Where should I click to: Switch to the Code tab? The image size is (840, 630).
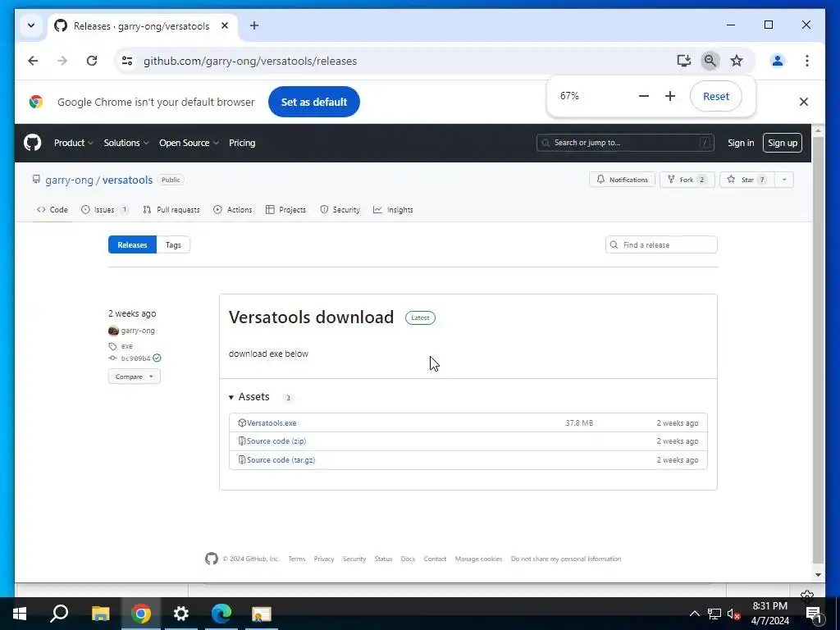click(52, 209)
